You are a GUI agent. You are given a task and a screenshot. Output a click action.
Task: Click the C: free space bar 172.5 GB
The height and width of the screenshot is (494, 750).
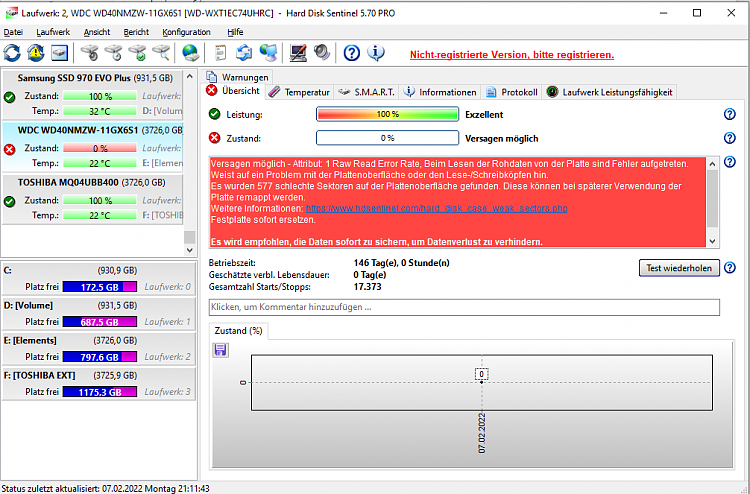tap(99, 287)
